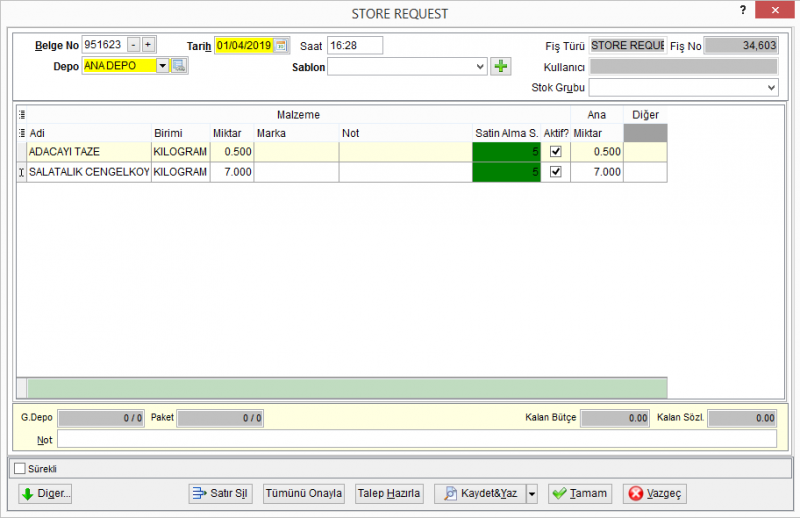Click the Tamam confirm button
The width and height of the screenshot is (800, 518).
580,494
